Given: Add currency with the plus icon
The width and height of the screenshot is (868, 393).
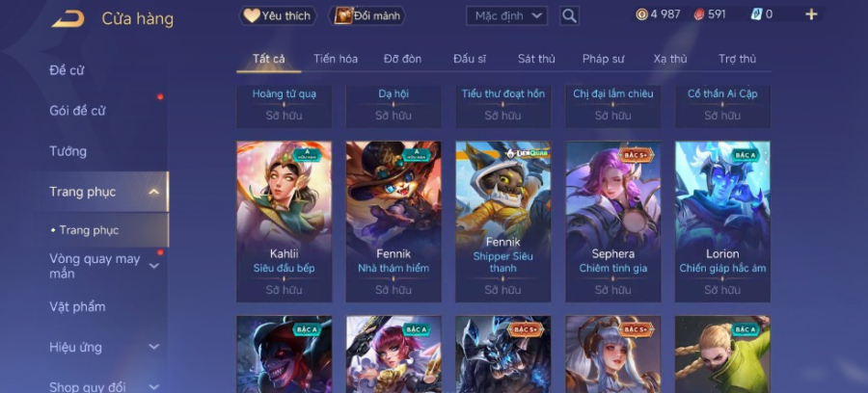Looking at the screenshot, I should pyautogui.click(x=811, y=14).
